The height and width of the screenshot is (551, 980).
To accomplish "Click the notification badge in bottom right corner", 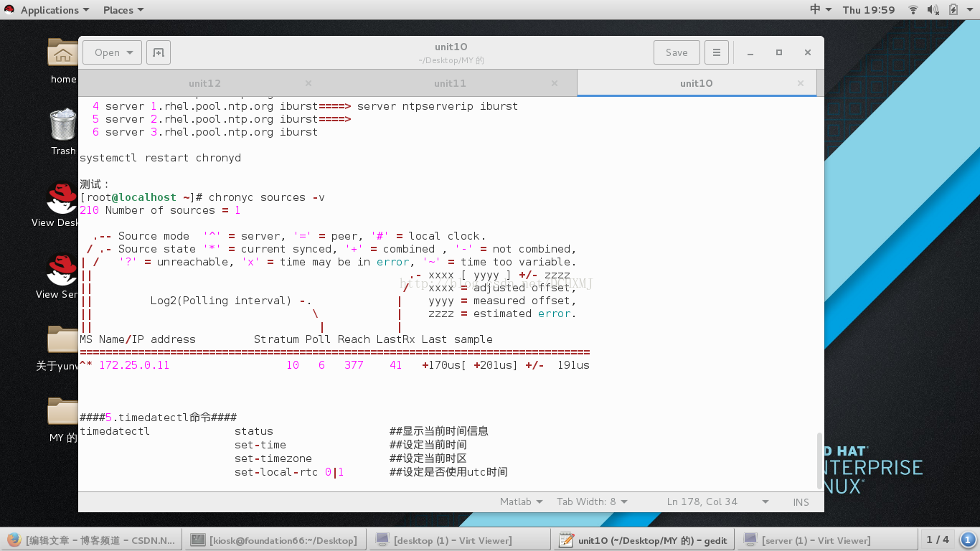I will pos(968,540).
